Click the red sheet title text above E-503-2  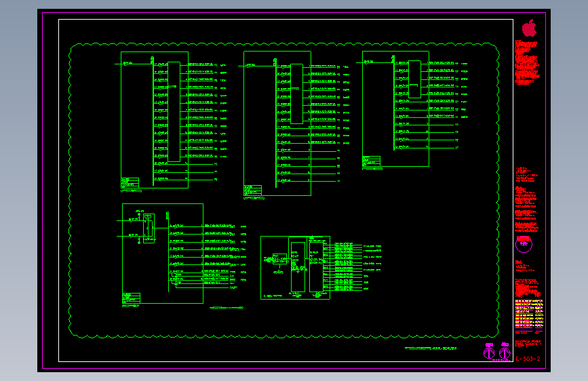[x=528, y=344]
